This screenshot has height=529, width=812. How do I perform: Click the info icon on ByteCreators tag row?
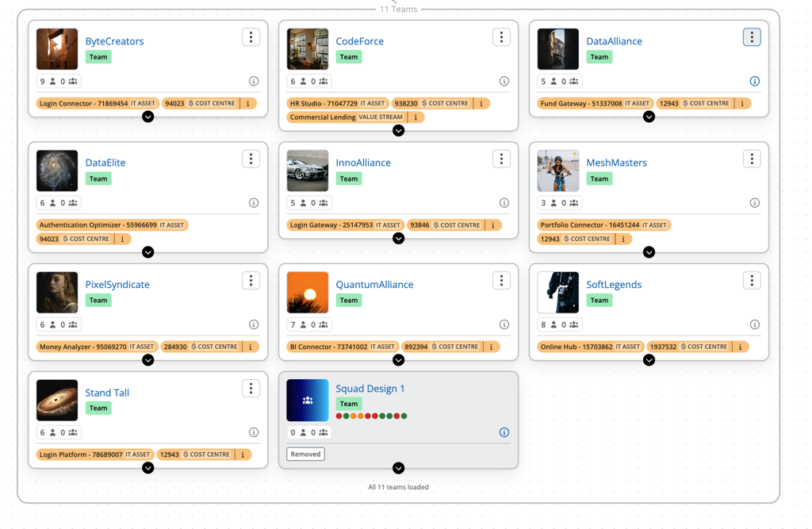tap(248, 103)
